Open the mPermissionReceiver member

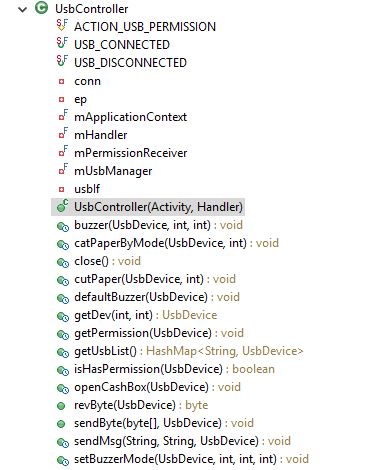pyautogui.click(x=130, y=153)
